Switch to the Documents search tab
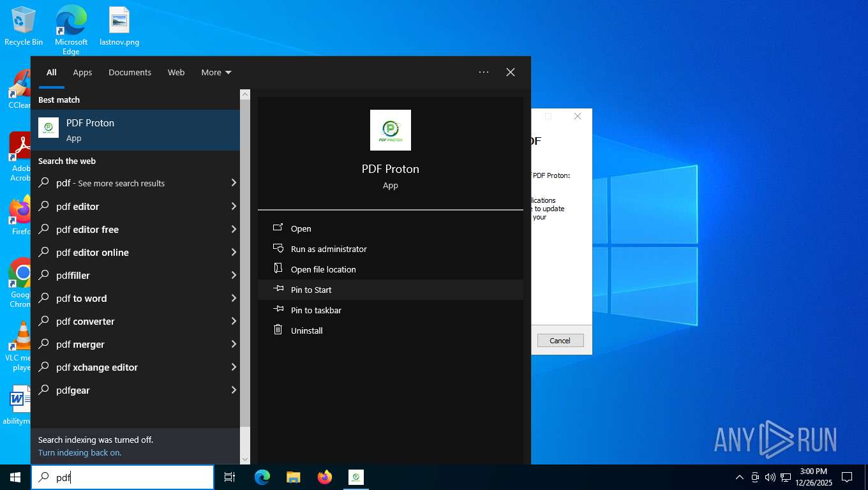This screenshot has width=868, height=490. pos(130,72)
